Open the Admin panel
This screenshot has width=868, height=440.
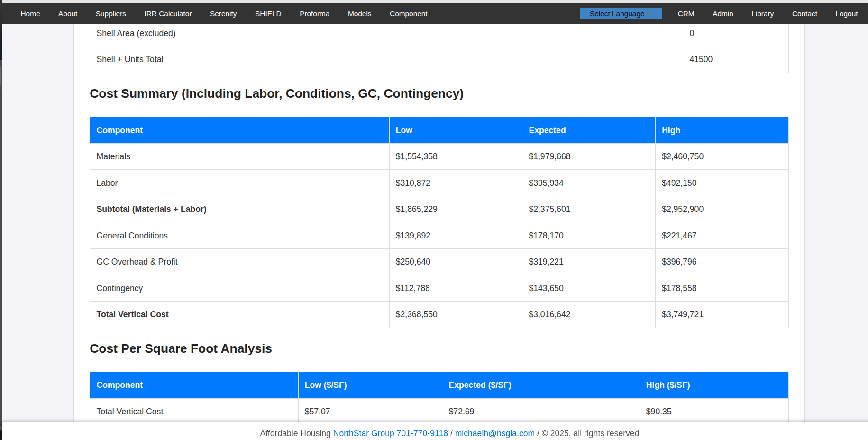[x=722, y=14]
